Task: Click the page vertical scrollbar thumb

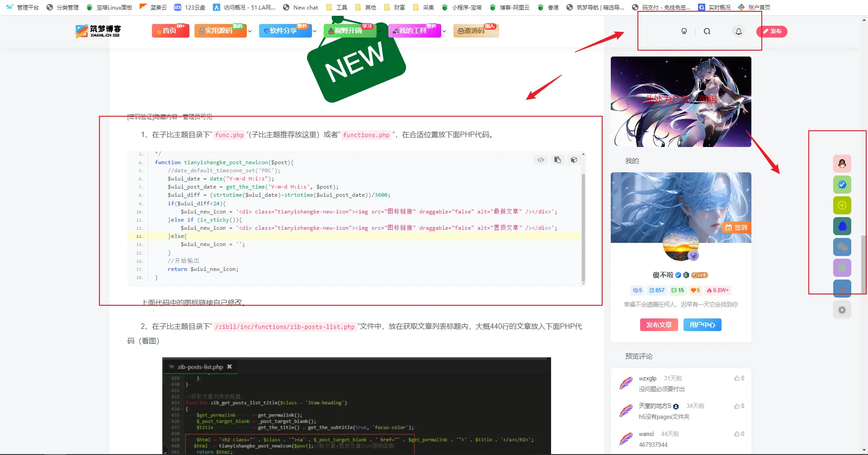Action: 864,265
